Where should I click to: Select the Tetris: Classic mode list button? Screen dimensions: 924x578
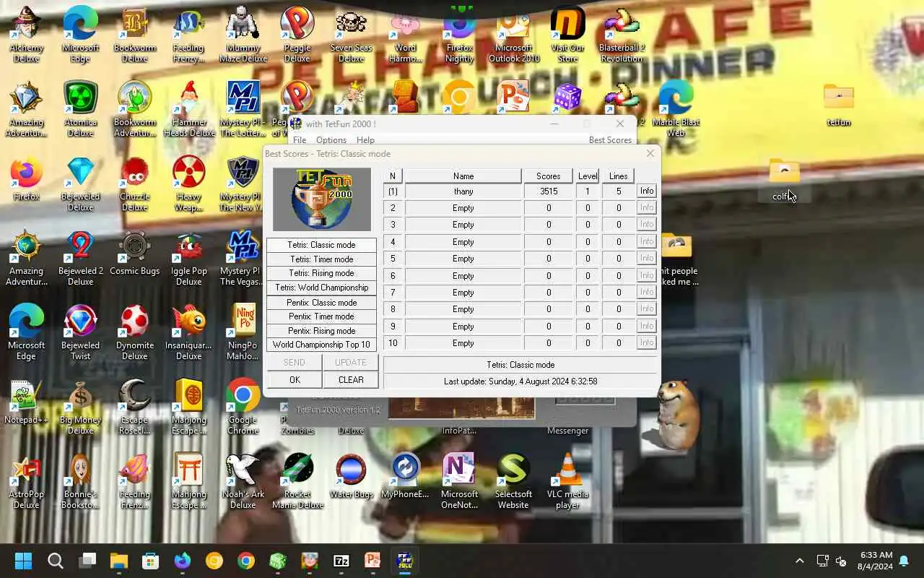click(321, 245)
